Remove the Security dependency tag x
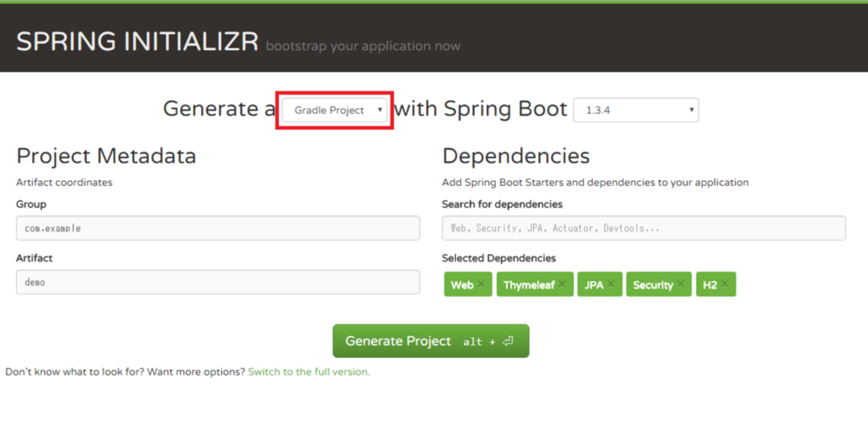The image size is (868, 424). [680, 284]
